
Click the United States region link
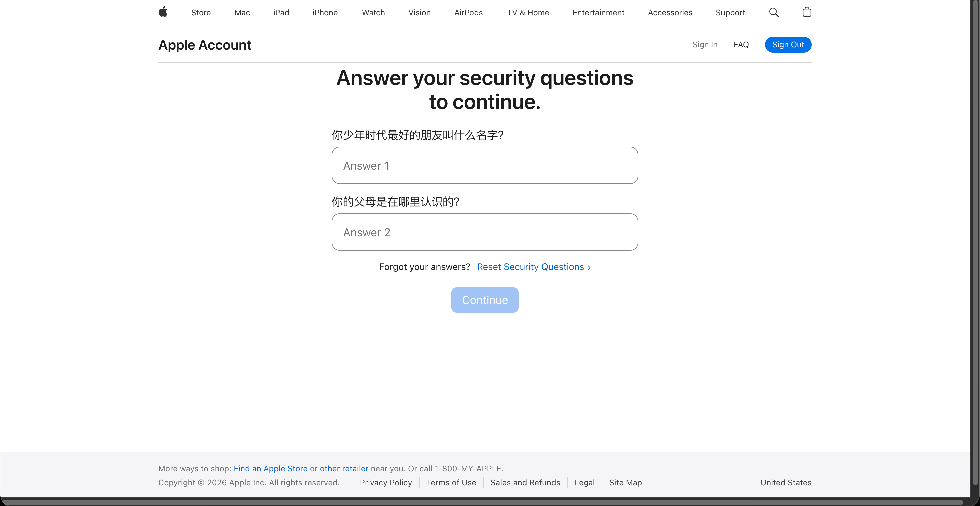click(786, 482)
